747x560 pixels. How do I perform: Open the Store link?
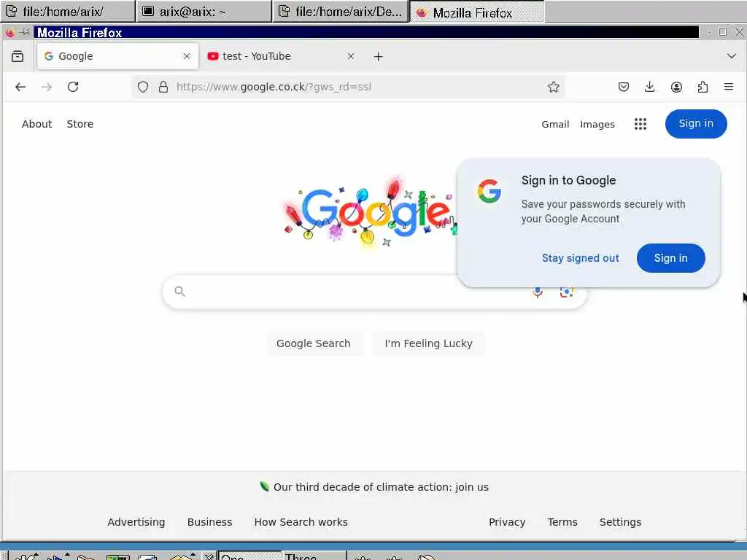pos(80,124)
